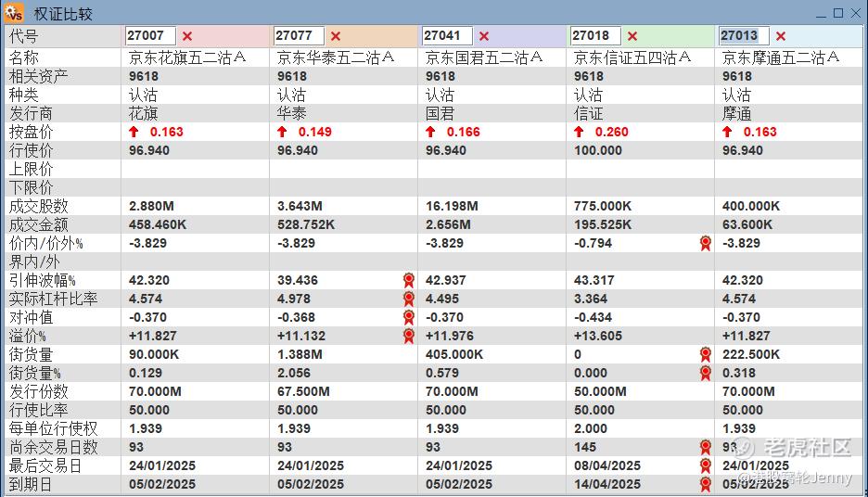This screenshot has height=497, width=868.
Task: Click the 溢价% row label
Action: [x=27, y=336]
